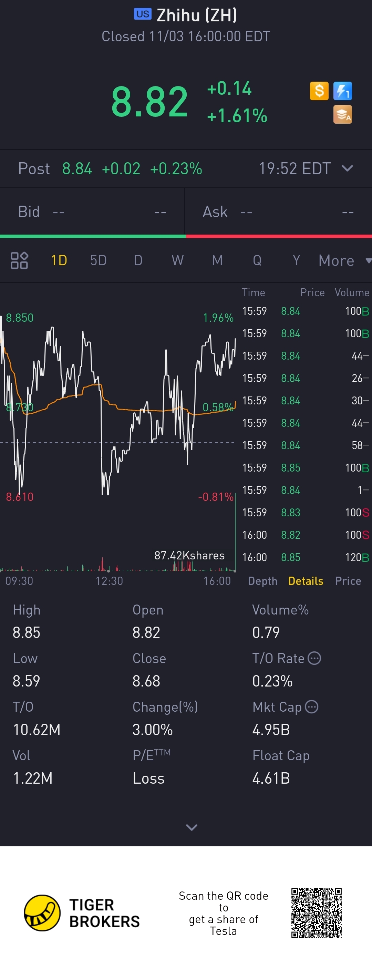Switch to the W weekly chart tab

click(178, 261)
